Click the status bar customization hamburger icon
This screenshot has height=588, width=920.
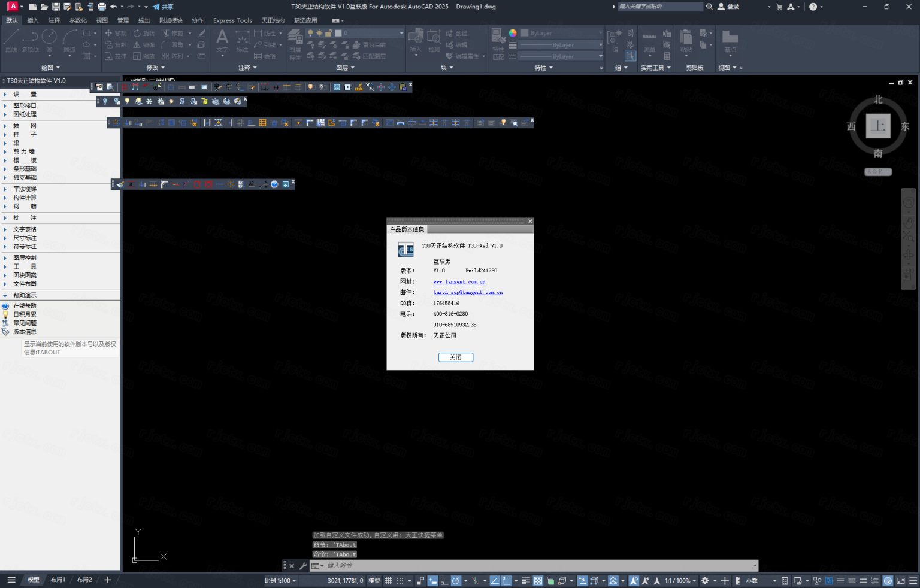pyautogui.click(x=915, y=581)
